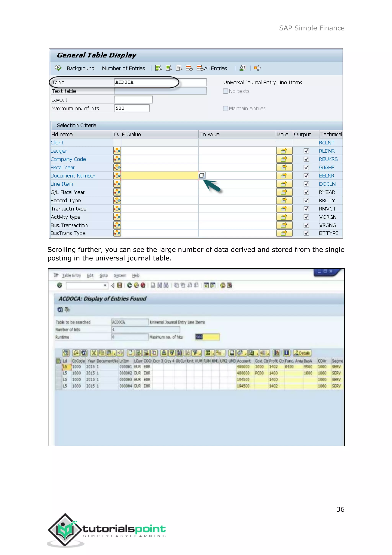The height and width of the screenshot is (555, 392).
Task: Click line item cell 000003
Action: coord(126,379)
